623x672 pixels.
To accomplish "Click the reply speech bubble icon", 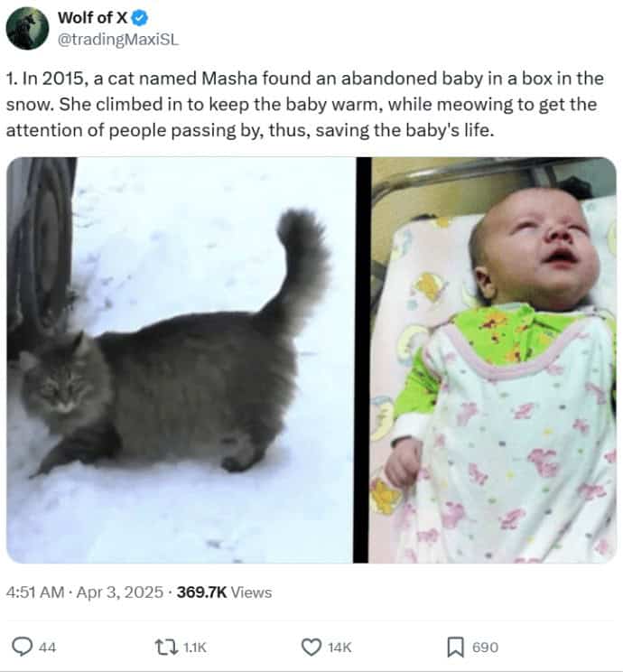I will tap(22, 647).
